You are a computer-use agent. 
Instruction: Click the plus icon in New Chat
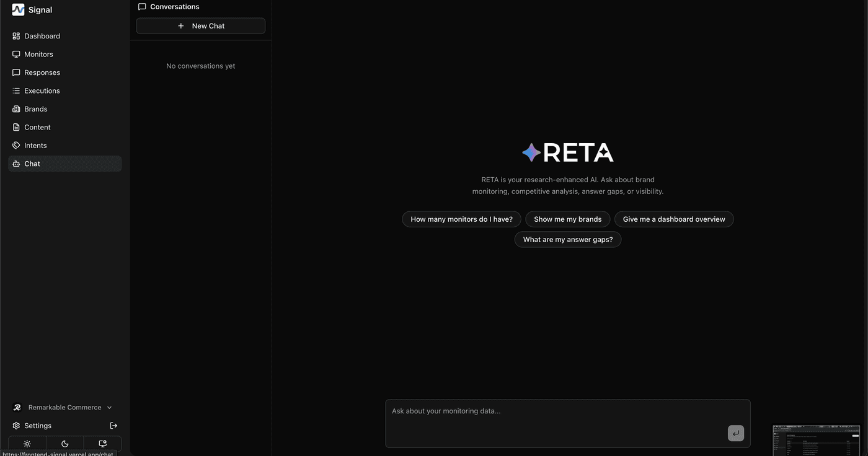[x=181, y=26]
